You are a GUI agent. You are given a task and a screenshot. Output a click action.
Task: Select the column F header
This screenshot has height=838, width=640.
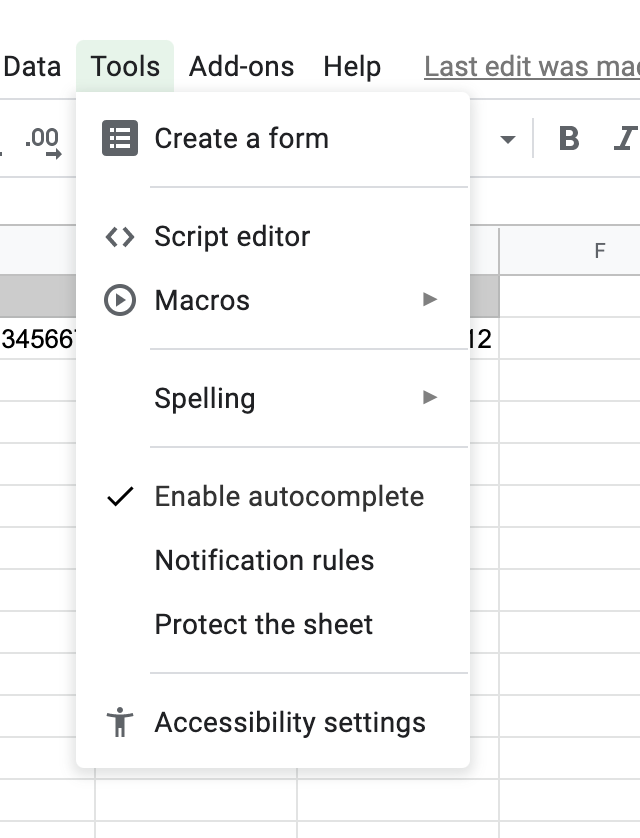pos(599,251)
